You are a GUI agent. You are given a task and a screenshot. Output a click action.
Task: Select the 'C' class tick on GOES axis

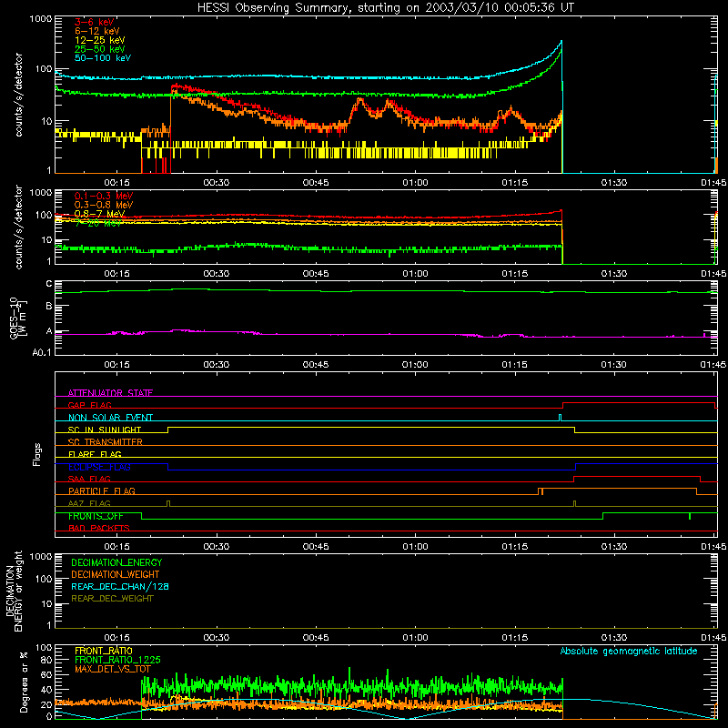pos(49,284)
